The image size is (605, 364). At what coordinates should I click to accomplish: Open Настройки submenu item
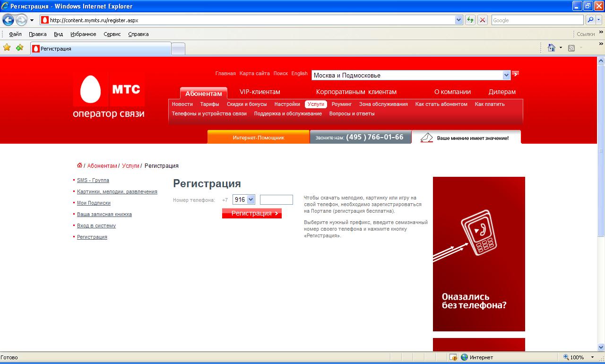click(x=287, y=104)
